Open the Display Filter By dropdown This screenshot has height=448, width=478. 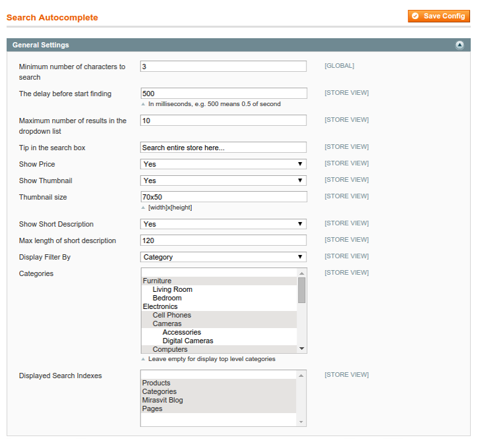[x=223, y=257]
